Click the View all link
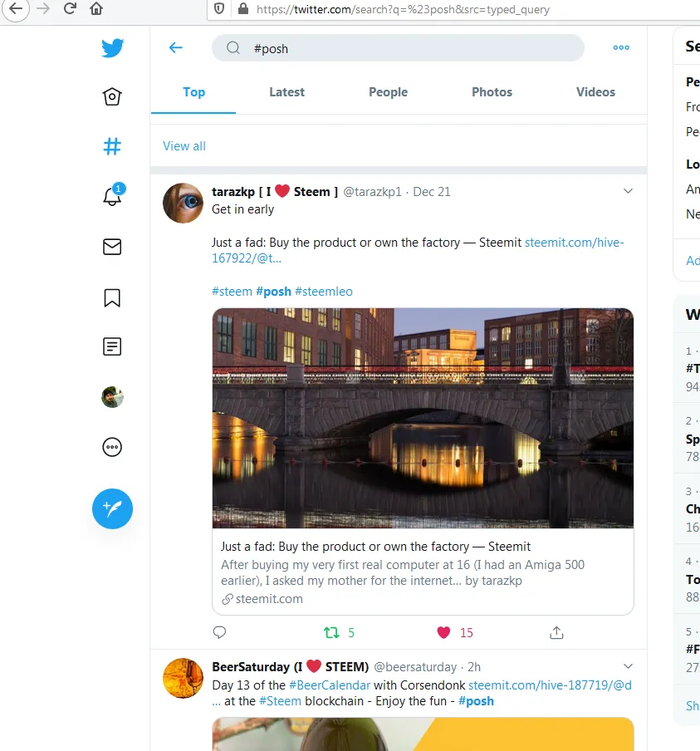The height and width of the screenshot is (751, 700). click(184, 146)
